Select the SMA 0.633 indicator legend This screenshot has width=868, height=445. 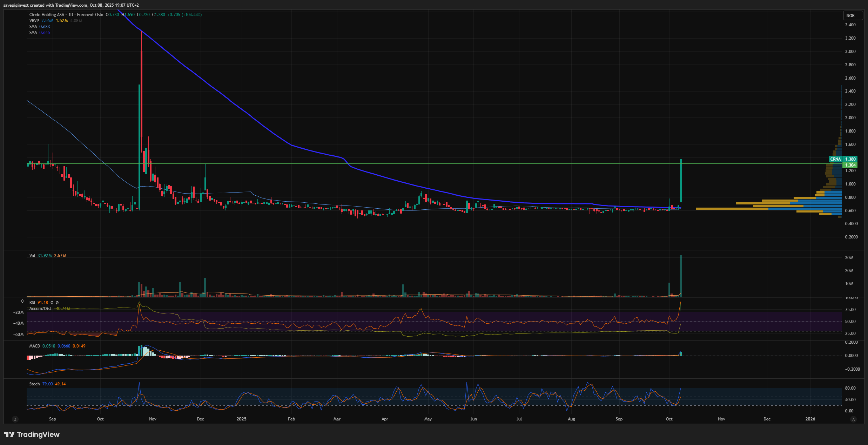pyautogui.click(x=33, y=27)
